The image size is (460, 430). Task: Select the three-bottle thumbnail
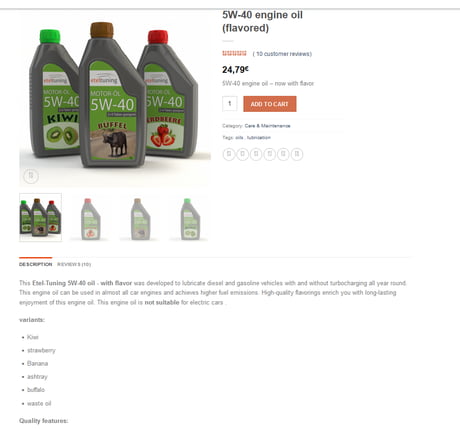click(40, 217)
